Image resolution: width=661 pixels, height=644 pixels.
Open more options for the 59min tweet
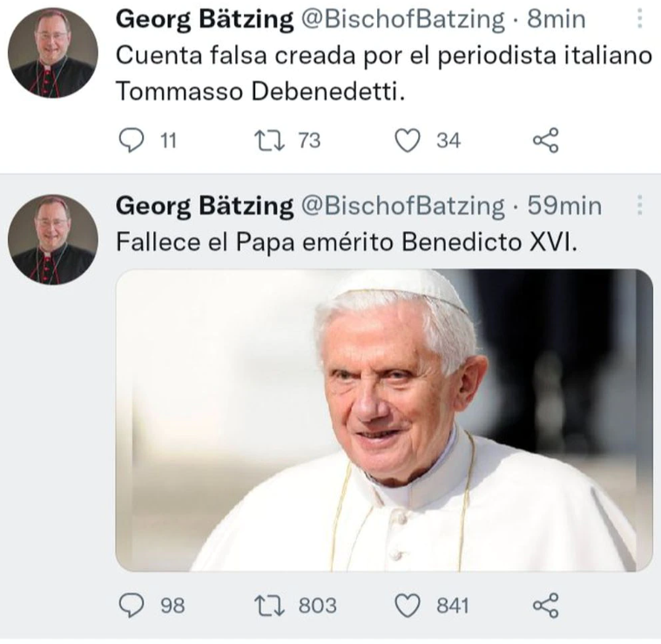click(640, 206)
